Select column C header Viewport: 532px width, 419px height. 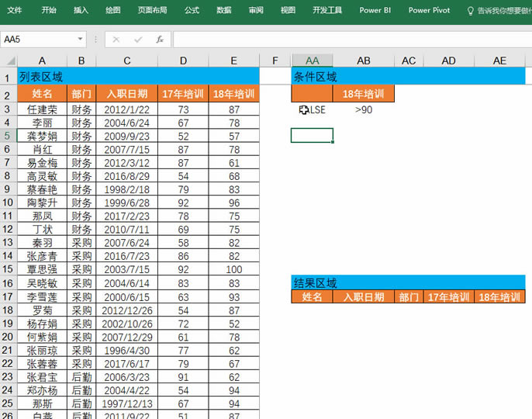(127, 61)
